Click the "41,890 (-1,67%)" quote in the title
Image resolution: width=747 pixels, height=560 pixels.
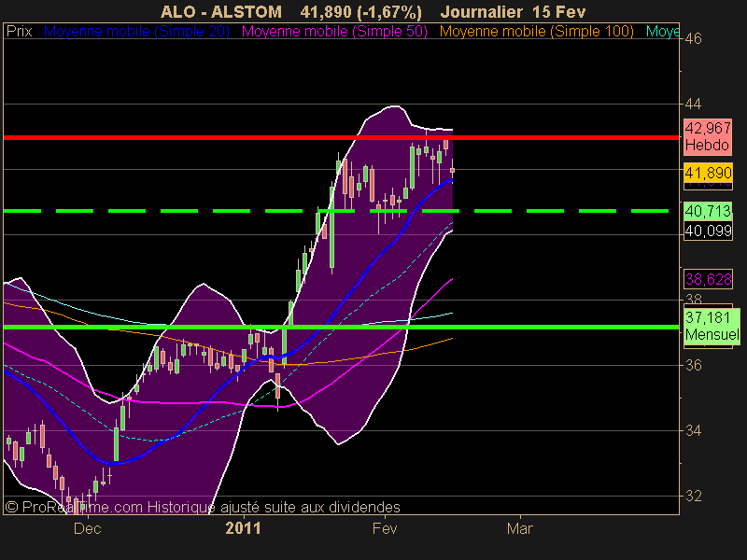(x=361, y=11)
